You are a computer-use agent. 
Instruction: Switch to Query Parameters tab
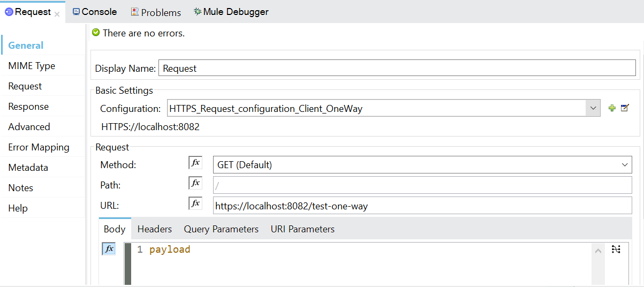coord(221,229)
